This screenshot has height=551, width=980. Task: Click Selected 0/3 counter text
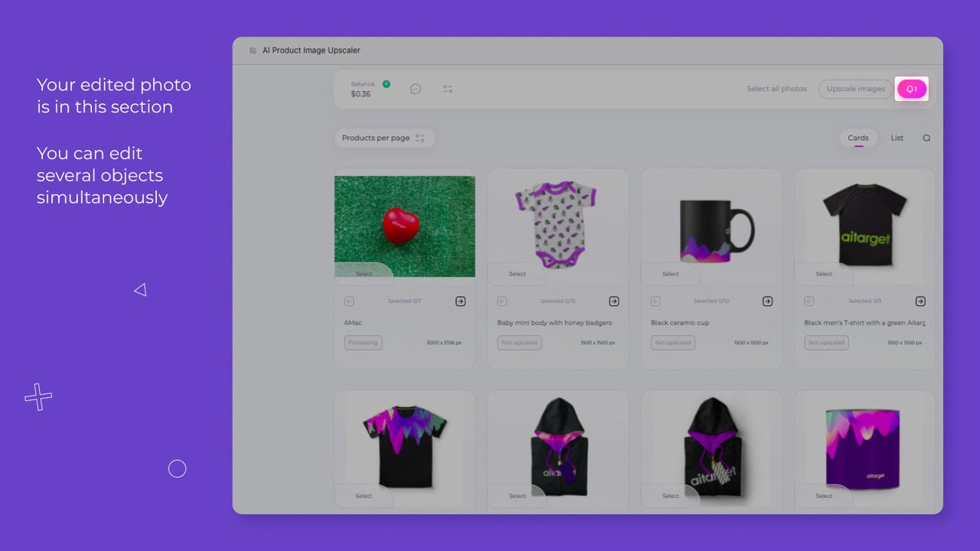point(864,302)
